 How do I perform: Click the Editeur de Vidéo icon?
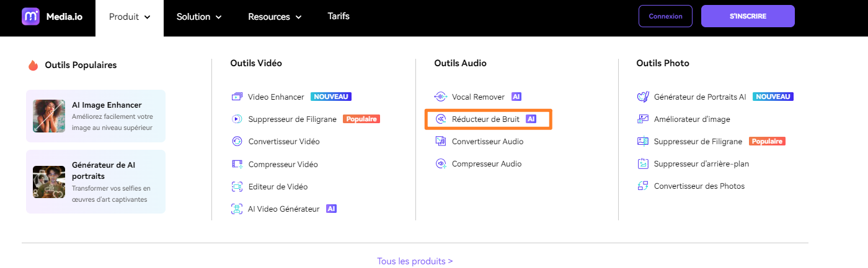coord(237,187)
